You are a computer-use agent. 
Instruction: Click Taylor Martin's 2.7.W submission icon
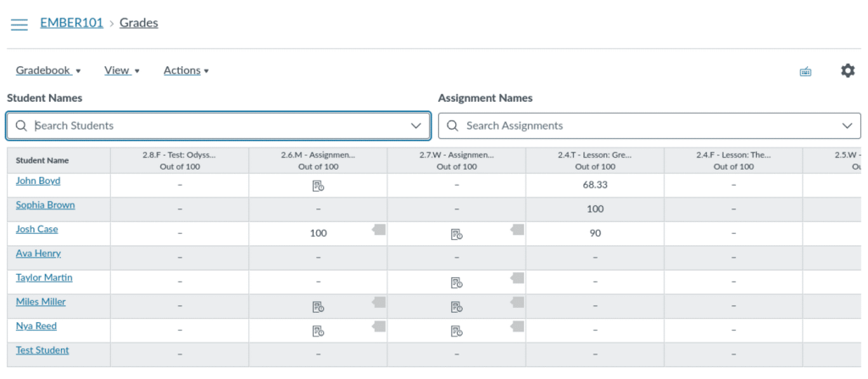[456, 282]
